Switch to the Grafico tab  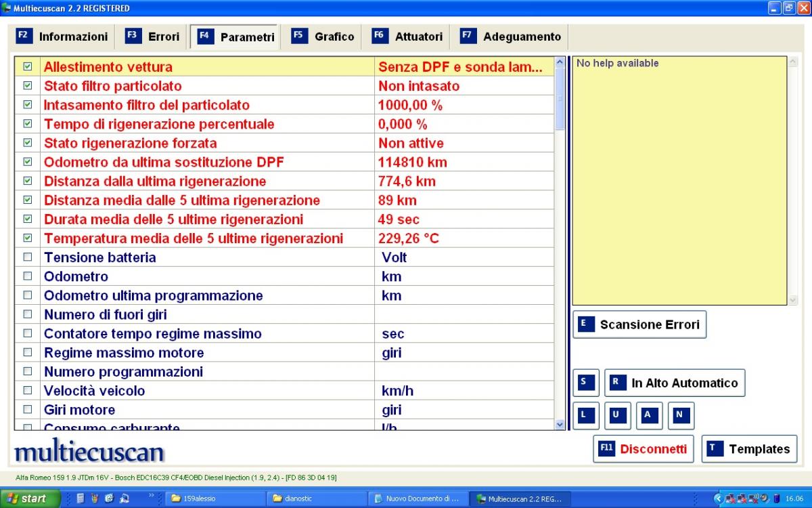(x=323, y=37)
